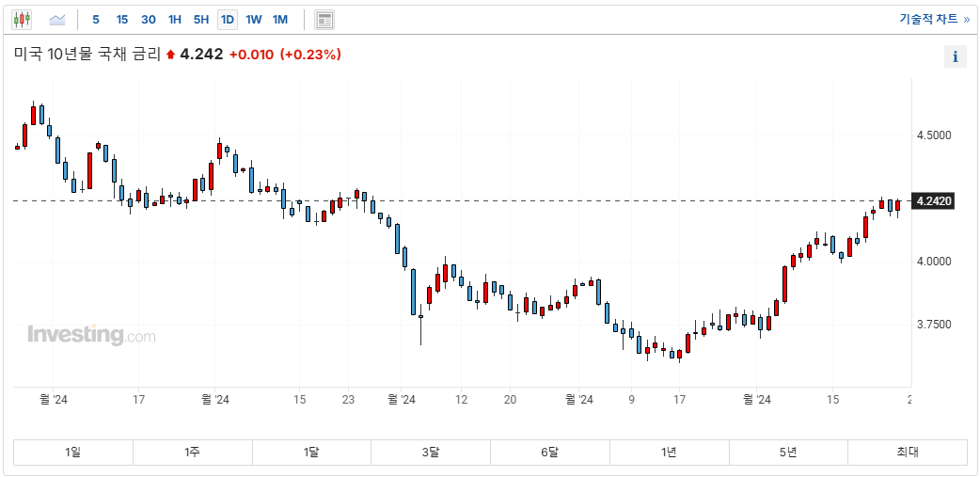Switch range to 1년
Viewport: 980px width, 477px height.
[669, 453]
